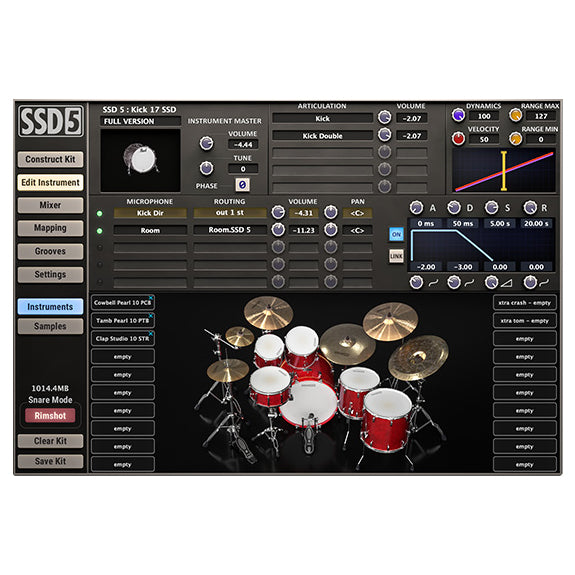Image resolution: width=575 pixels, height=575 pixels.
Task: Remove Clap Studio 10 STR with its X
Action: coord(151,333)
